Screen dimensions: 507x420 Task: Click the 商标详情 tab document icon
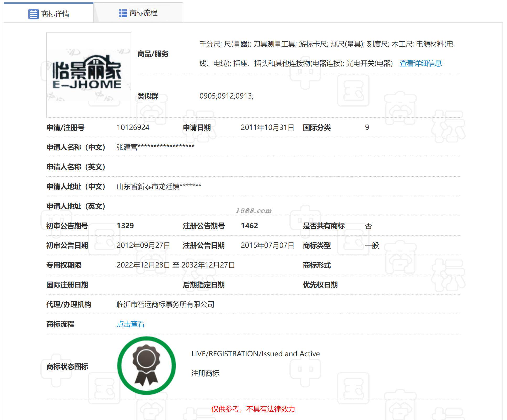(x=33, y=14)
